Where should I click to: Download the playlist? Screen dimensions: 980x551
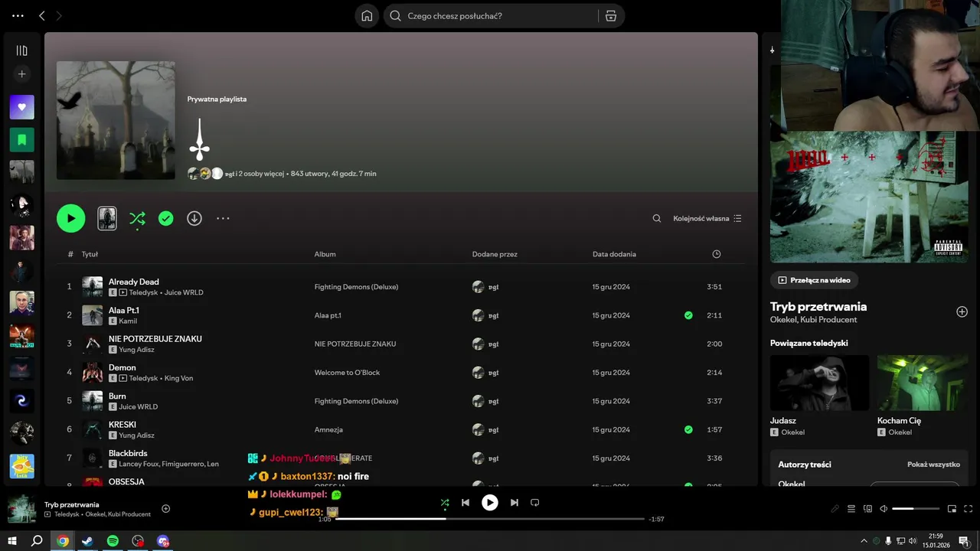coord(194,218)
